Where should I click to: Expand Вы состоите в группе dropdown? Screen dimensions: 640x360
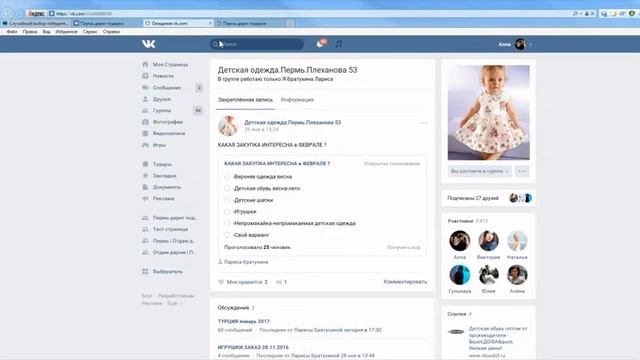480,171
